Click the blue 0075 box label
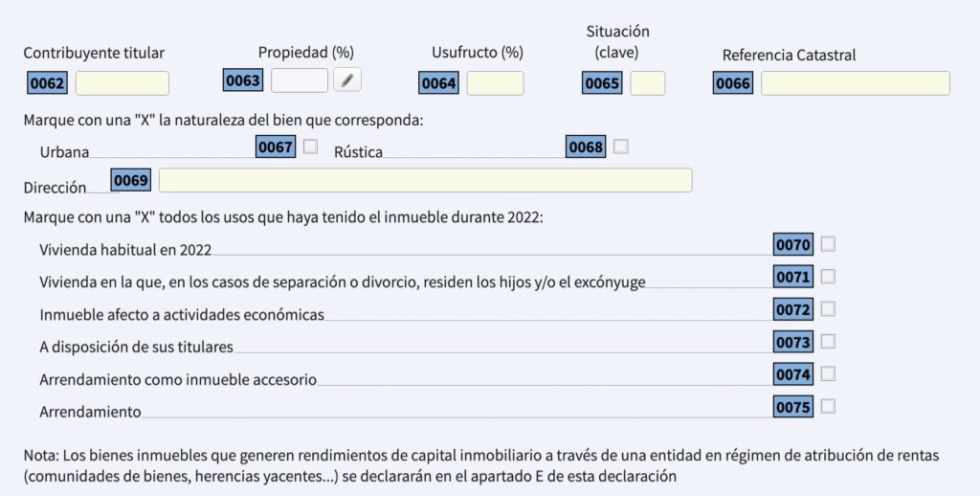 pos(793,407)
